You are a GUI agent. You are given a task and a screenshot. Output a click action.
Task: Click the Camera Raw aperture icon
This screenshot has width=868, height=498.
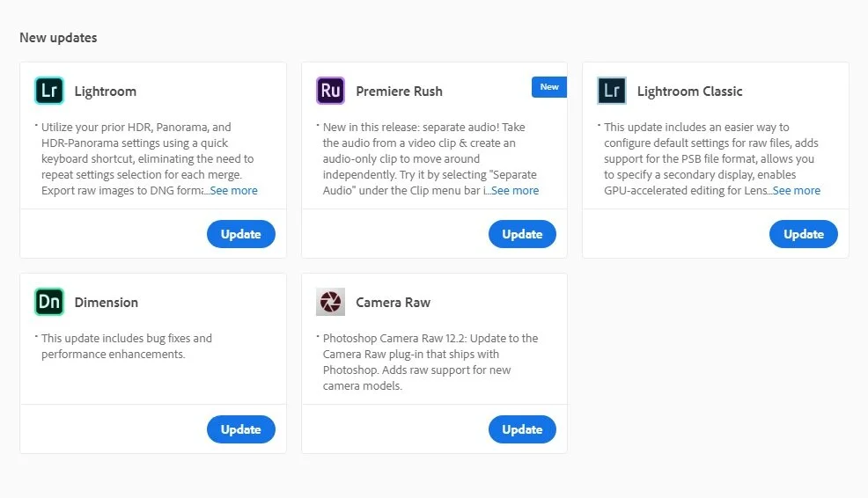330,302
